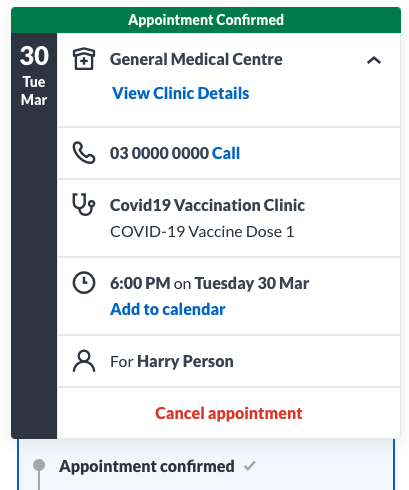409x490 pixels.
Task: Click the person silhouette icon
Action: [x=84, y=361]
